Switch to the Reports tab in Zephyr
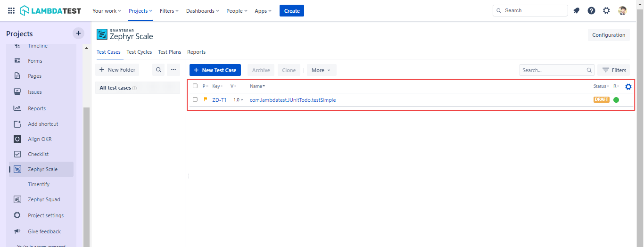The width and height of the screenshot is (644, 247). point(196,52)
